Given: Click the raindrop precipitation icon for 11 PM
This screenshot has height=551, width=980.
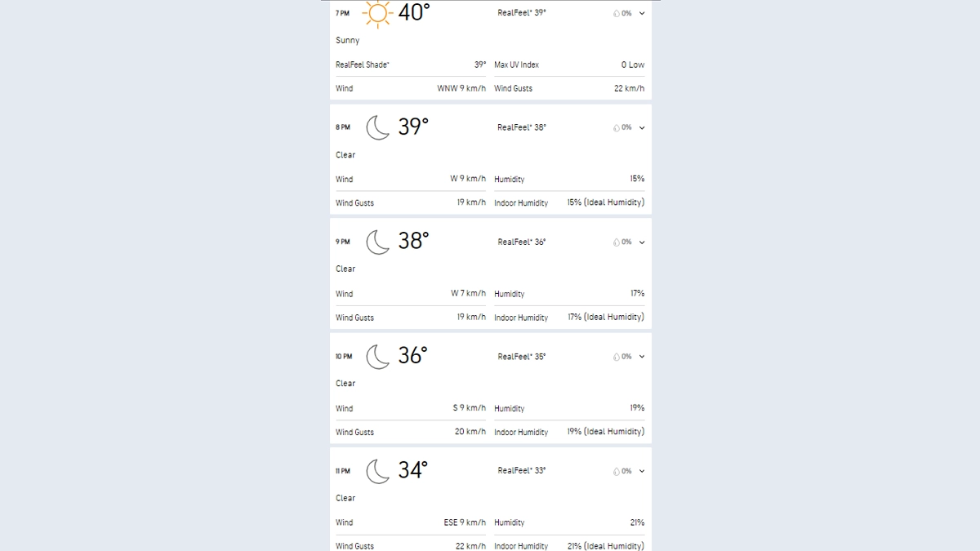Looking at the screenshot, I should (x=617, y=471).
